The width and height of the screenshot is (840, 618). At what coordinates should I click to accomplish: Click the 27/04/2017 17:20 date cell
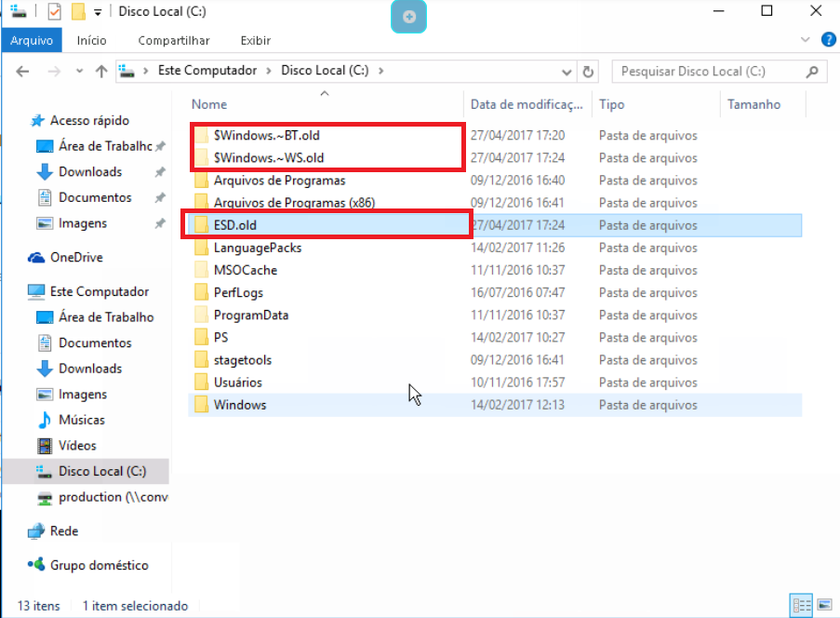pyautogui.click(x=517, y=136)
